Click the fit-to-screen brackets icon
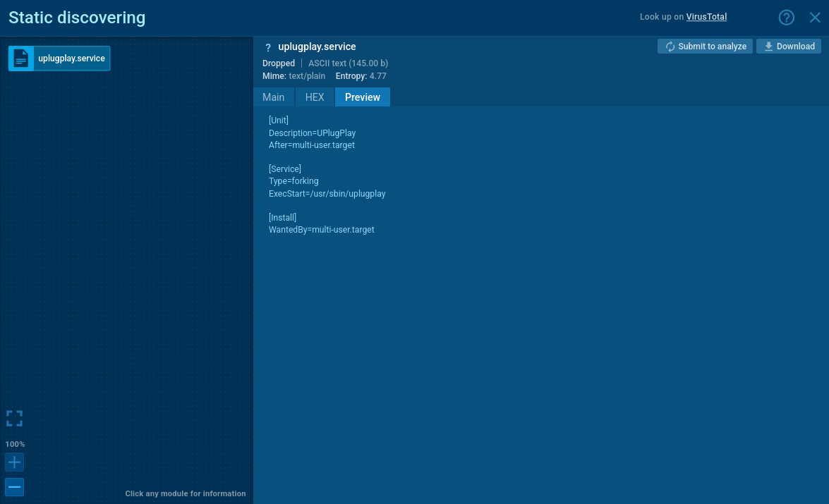This screenshot has height=504, width=829. pyautogui.click(x=14, y=419)
